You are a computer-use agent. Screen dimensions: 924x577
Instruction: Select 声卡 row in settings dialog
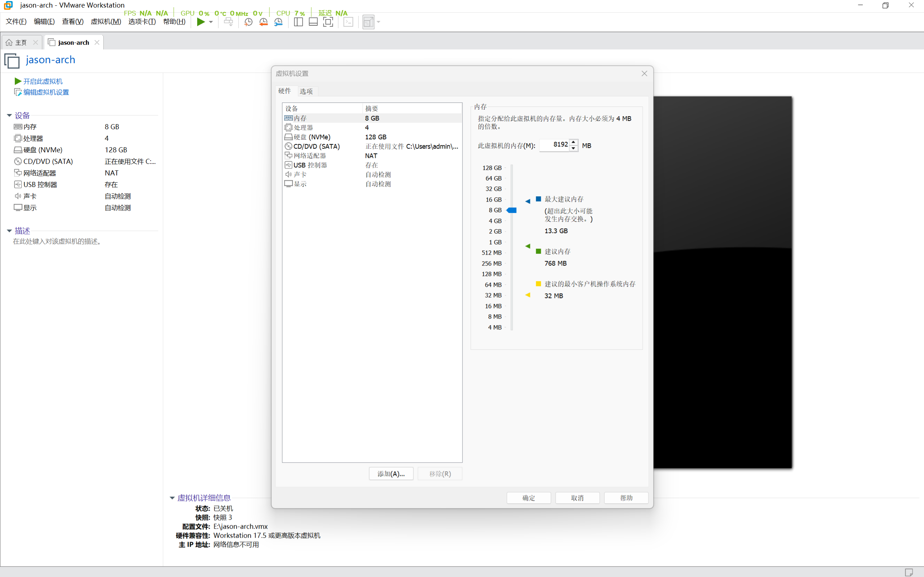372,174
